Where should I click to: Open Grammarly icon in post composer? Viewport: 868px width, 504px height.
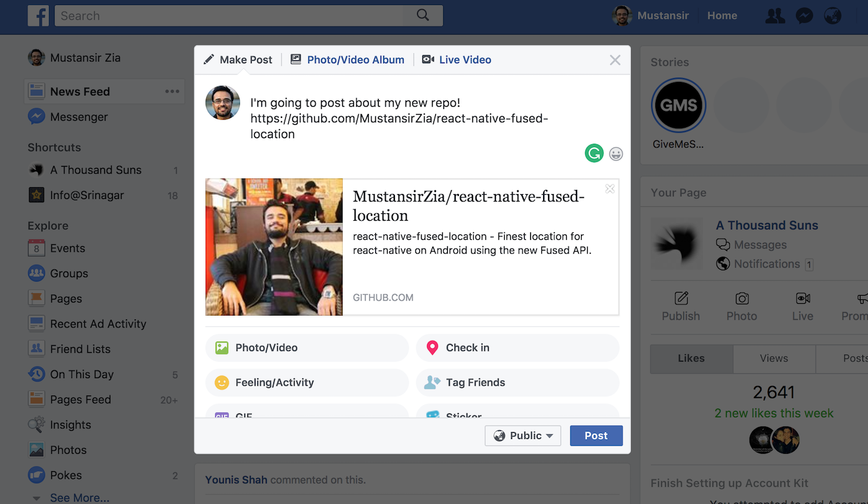coord(594,153)
